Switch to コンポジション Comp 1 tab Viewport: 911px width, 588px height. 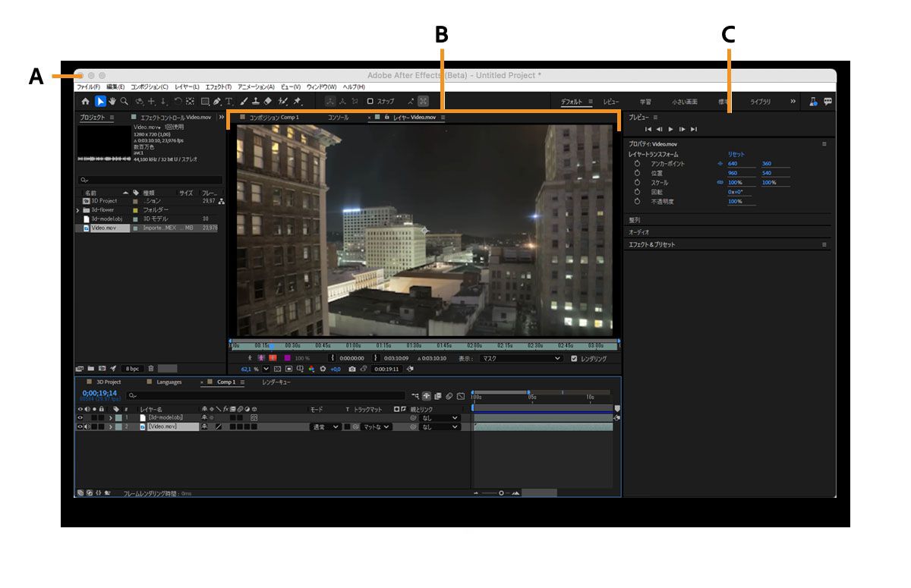274,118
